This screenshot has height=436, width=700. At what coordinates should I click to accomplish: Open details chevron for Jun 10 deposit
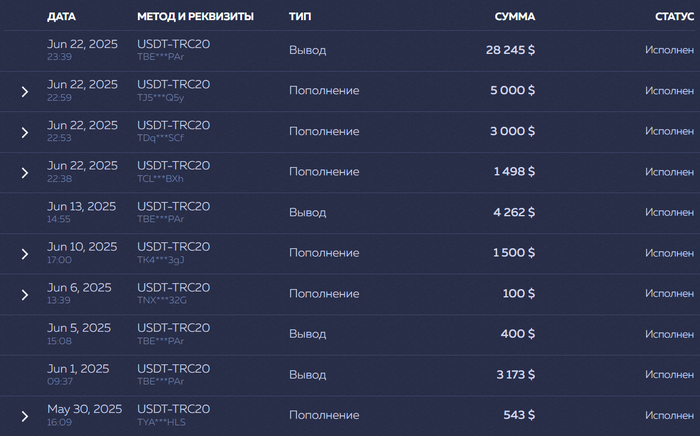click(25, 254)
